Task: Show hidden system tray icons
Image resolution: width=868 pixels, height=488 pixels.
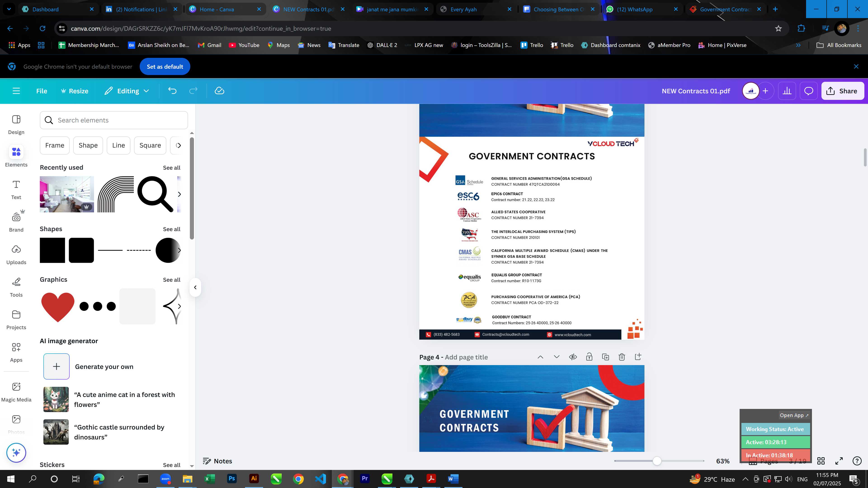Action: click(x=745, y=479)
